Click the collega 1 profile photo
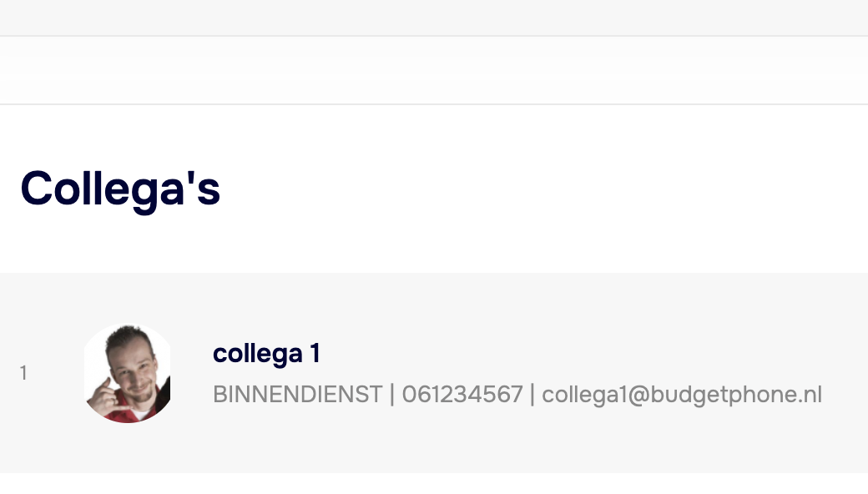Image resolution: width=868 pixels, height=494 pixels. [128, 373]
